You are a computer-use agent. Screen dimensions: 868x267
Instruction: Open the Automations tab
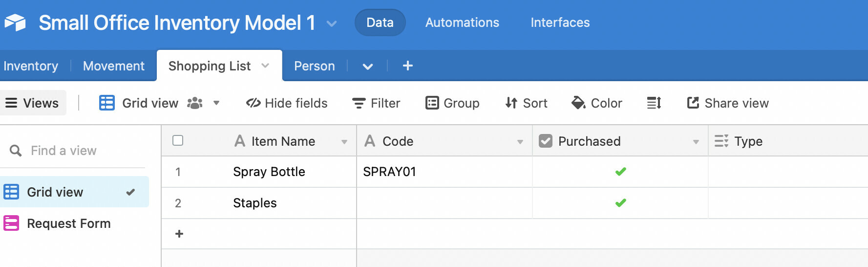pos(462,22)
